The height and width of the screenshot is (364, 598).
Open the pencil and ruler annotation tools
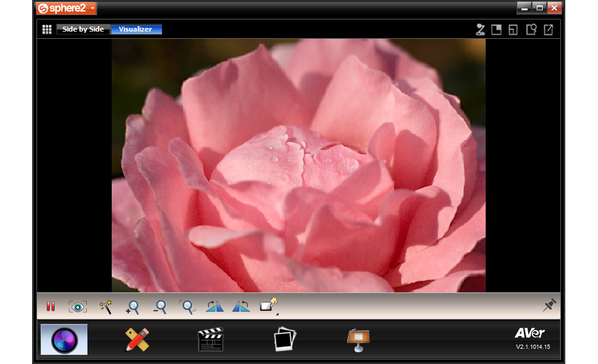pos(137,340)
